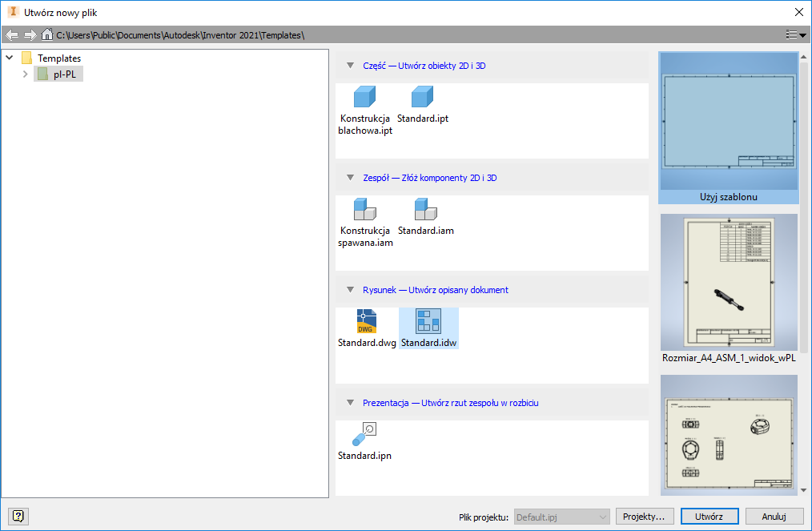Click the Anuluj button
This screenshot has width=812, height=531.
click(x=774, y=517)
